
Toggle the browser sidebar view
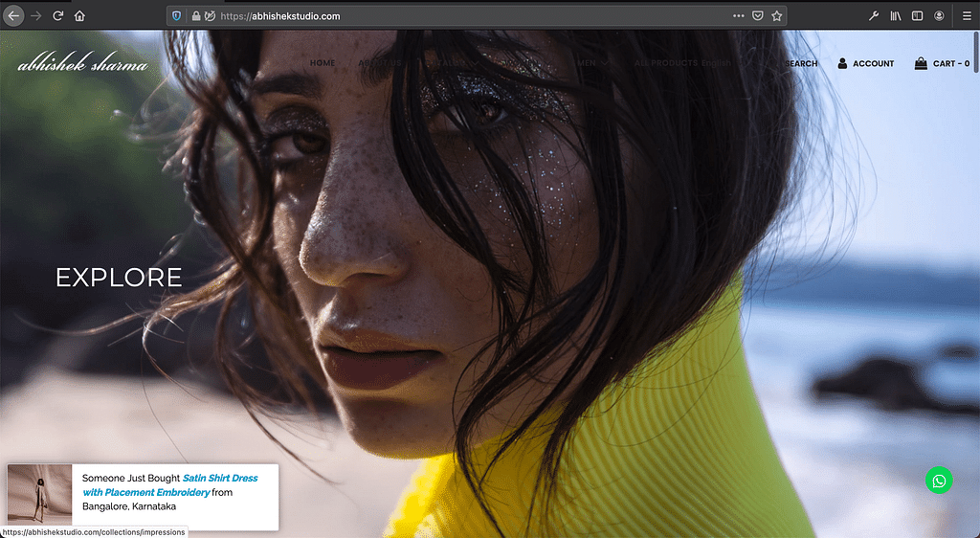917,16
